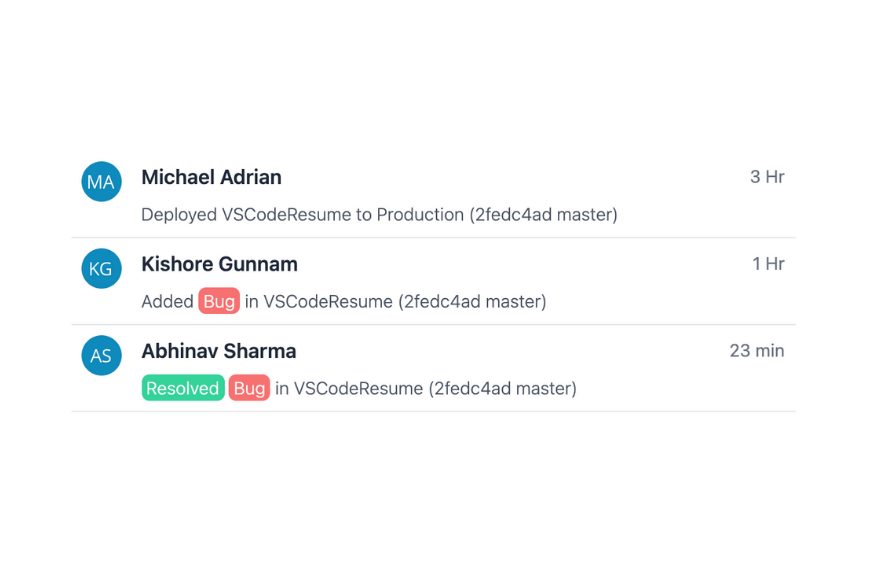Click the Bug badge next to Resolved
Image resolution: width=882 pixels, height=576 pixels.
click(249, 388)
